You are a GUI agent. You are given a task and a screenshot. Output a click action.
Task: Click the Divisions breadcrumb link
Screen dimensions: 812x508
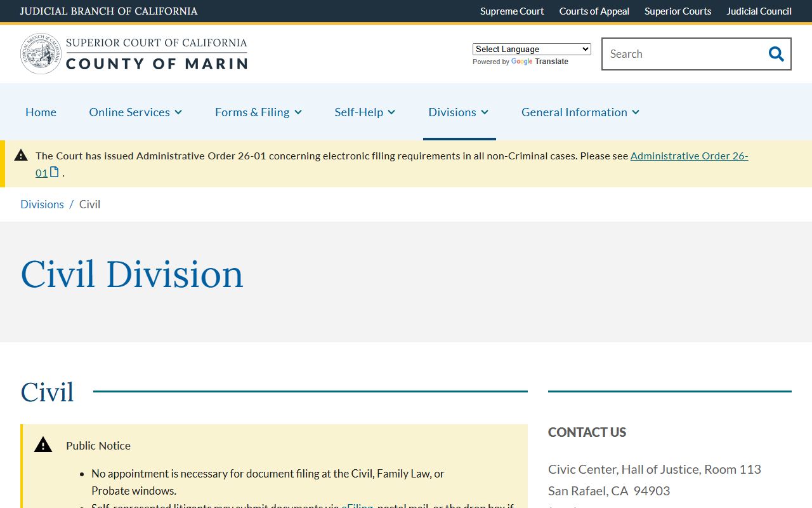[x=42, y=204]
